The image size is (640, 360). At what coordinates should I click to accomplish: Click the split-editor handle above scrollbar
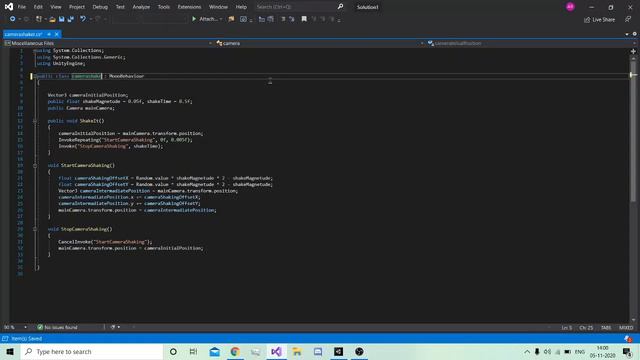point(633,51)
